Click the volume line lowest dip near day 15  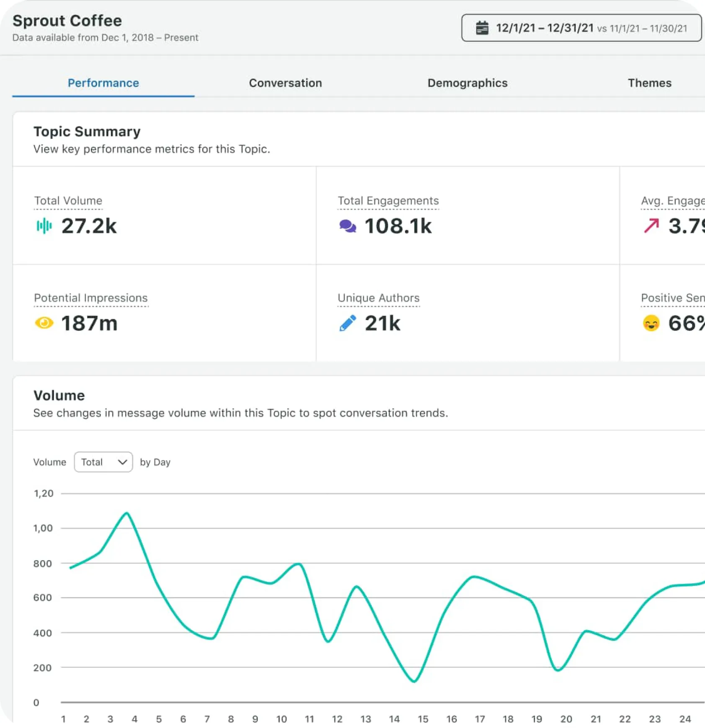click(x=414, y=681)
